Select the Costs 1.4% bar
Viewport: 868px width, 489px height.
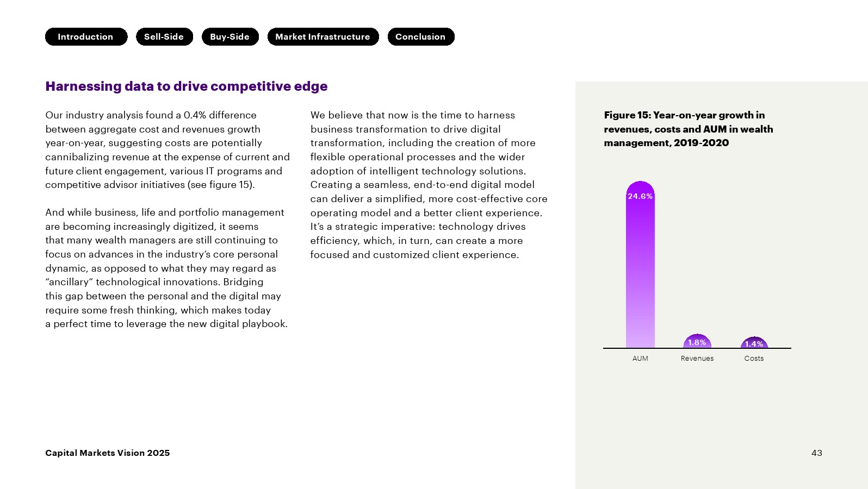(x=754, y=343)
